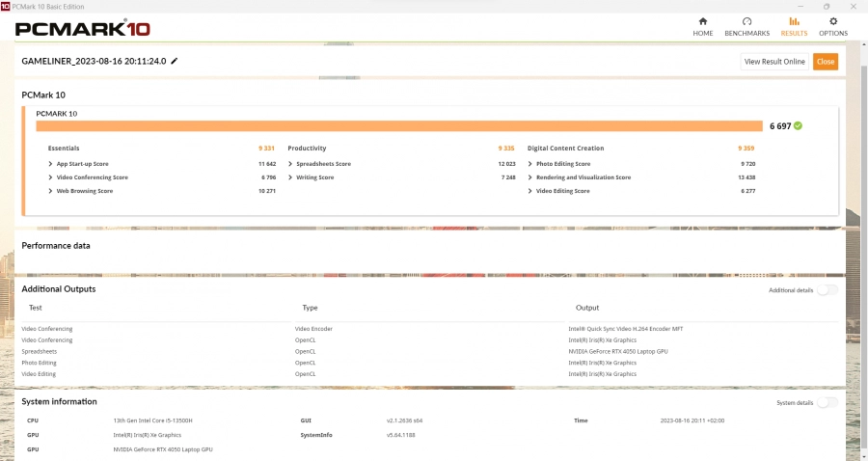Click the App Start-up score value 11 642
This screenshot has height=461, width=868.
(x=267, y=164)
